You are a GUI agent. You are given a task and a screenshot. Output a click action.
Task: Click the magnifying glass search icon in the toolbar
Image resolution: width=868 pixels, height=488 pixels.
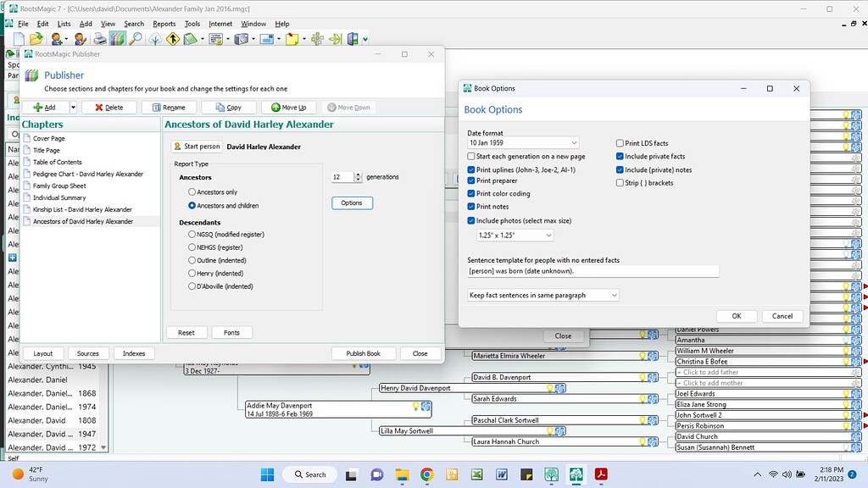(x=135, y=39)
